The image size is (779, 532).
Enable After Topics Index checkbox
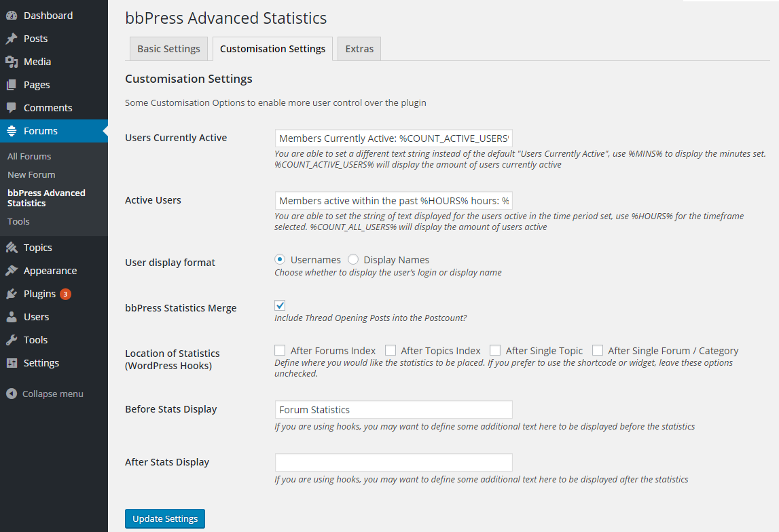[391, 350]
